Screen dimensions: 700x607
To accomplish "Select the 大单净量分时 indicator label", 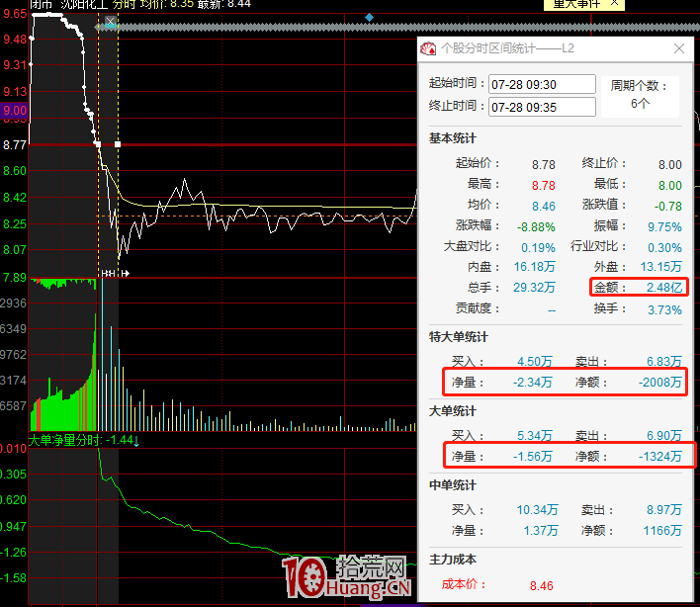I will pos(65,440).
